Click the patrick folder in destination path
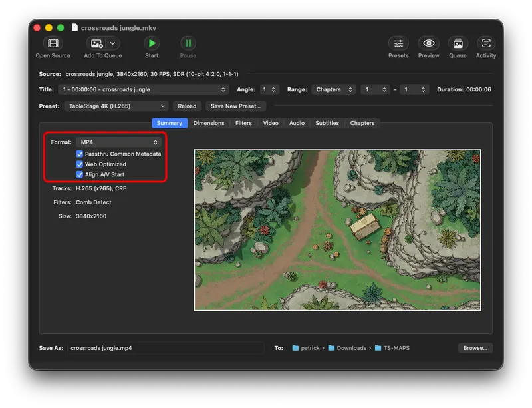Image resolution: width=532 pixels, height=408 pixels. point(306,348)
